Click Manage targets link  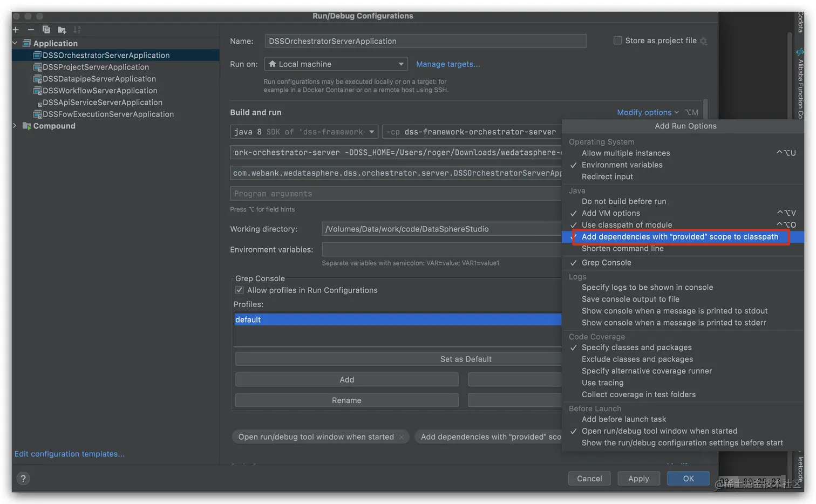tap(448, 64)
